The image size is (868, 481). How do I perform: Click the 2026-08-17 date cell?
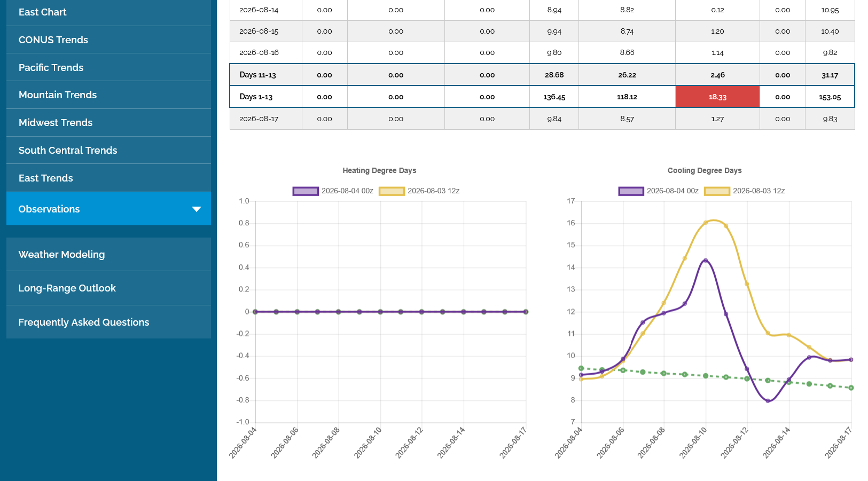coord(259,119)
